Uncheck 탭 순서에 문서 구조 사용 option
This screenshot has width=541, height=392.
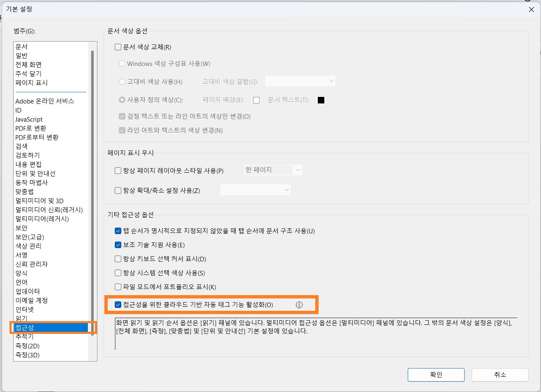tap(118, 231)
